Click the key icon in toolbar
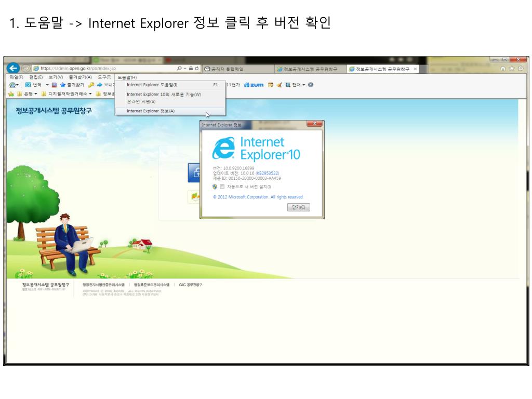Viewport: 532px width, 399px height. tap(91, 85)
